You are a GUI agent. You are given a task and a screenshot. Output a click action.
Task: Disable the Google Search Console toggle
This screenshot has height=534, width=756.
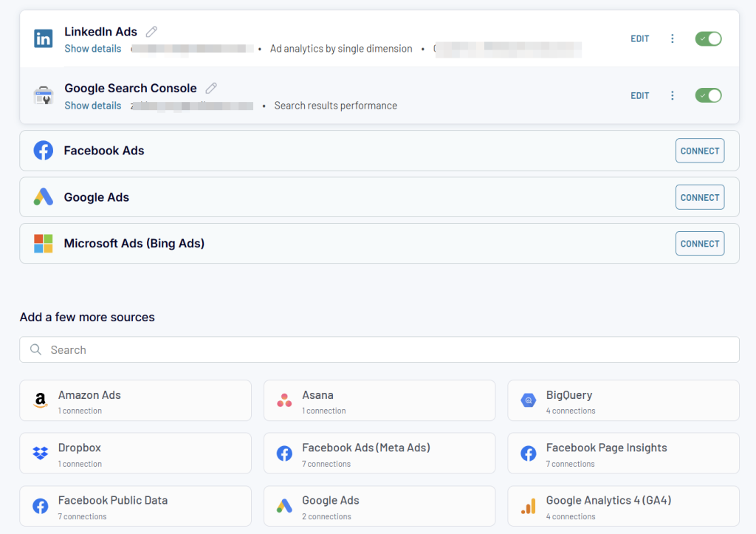pyautogui.click(x=708, y=95)
